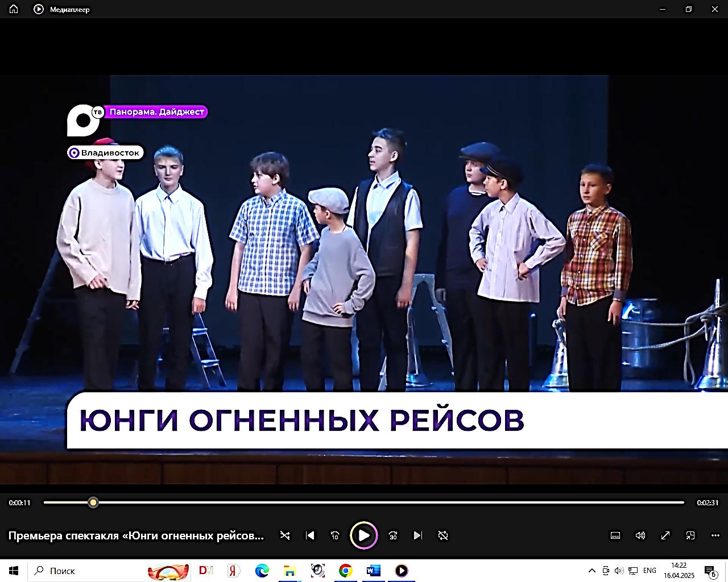Viewport: 728px width, 582px height.
Task: Open the system volume tray icon
Action: (x=619, y=571)
